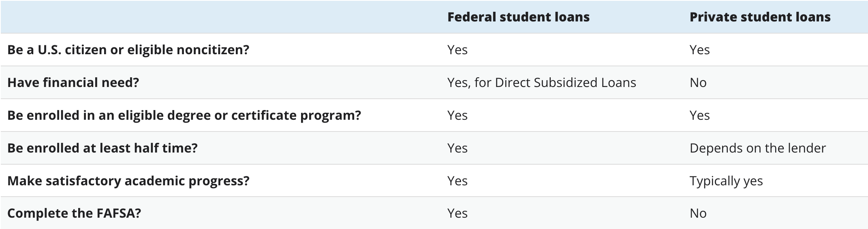Select the 'Typically yes' cell
868x229 pixels.
[x=726, y=180]
